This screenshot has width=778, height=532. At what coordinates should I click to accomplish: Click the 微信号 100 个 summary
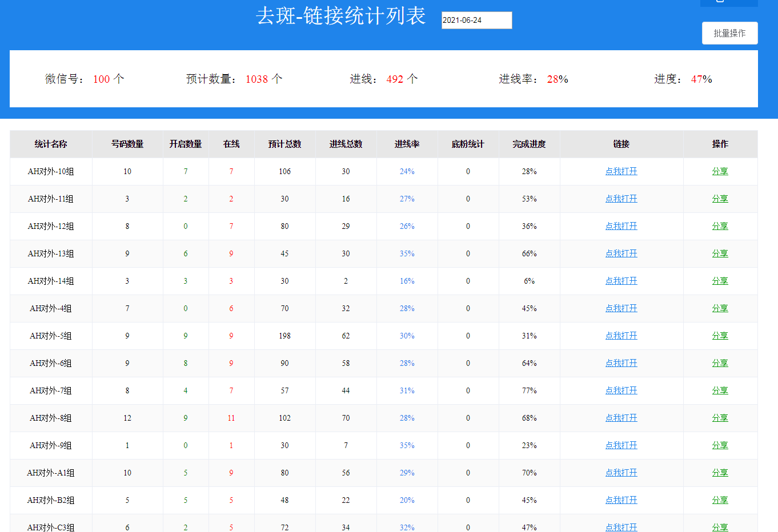[x=85, y=79]
